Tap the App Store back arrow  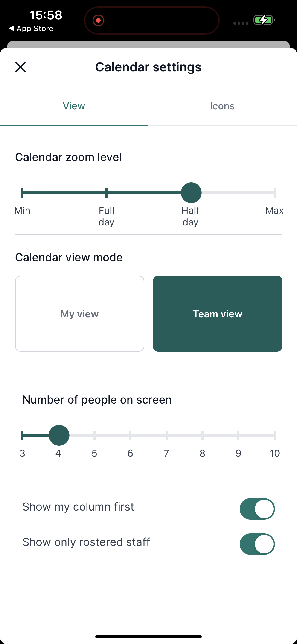11,29
